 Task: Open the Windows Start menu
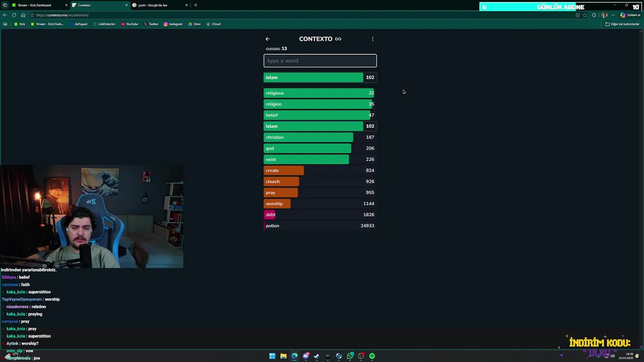[272, 356]
